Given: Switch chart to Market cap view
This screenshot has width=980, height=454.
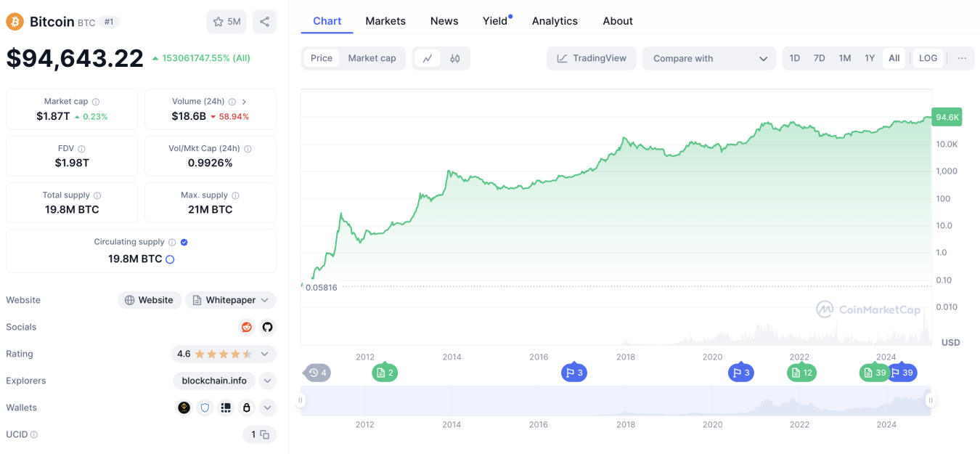Looking at the screenshot, I should [372, 58].
